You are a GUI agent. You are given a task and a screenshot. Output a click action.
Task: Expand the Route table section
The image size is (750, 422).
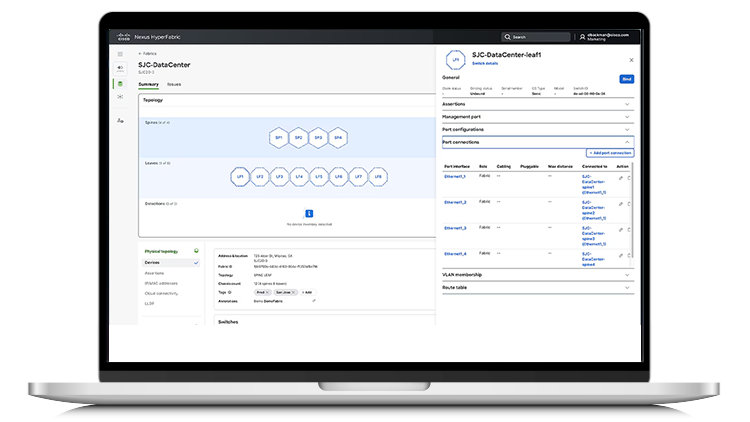point(538,288)
